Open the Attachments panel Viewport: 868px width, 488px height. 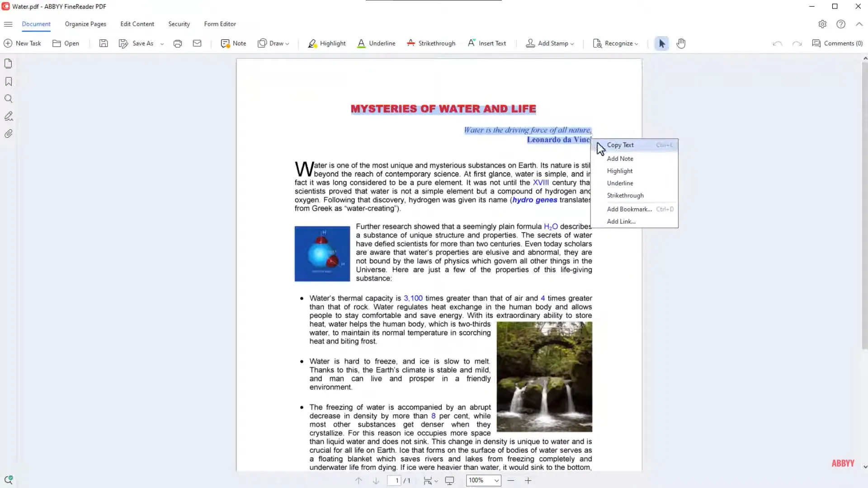[8, 134]
